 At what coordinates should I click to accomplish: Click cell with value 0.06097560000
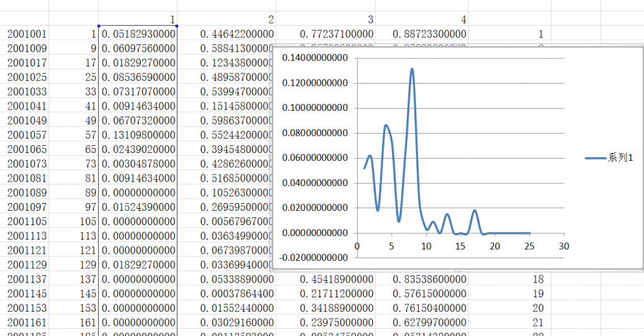(x=138, y=48)
